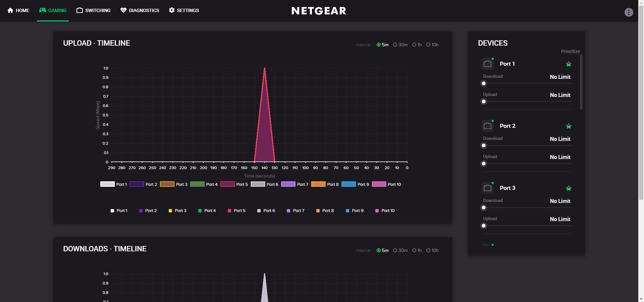644x302 pixels.
Task: Toggle Port 10 swatch in upload chart legend
Action: pos(379,184)
